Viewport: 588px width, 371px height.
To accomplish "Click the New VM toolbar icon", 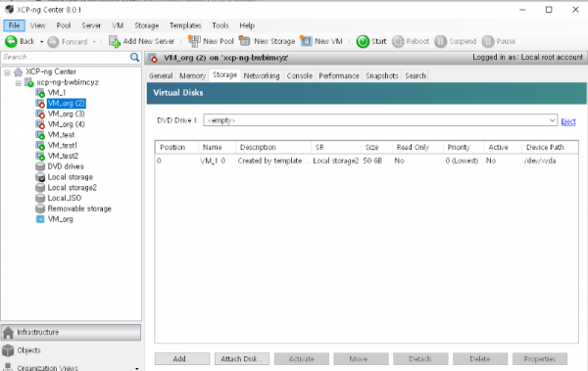I will click(x=306, y=41).
